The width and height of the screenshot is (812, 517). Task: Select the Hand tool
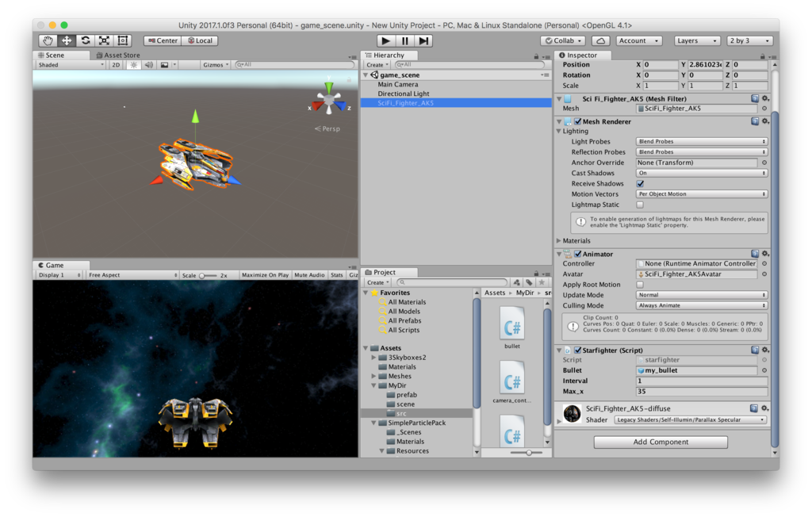pos(48,40)
